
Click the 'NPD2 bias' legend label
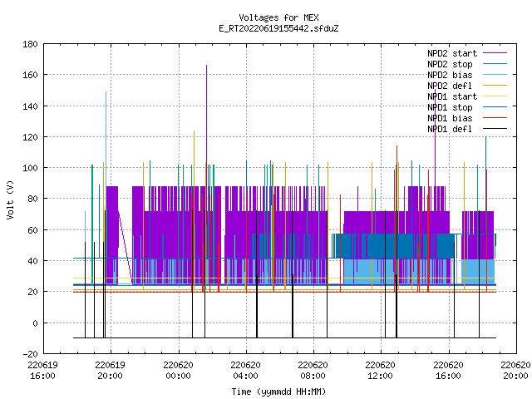coord(450,75)
